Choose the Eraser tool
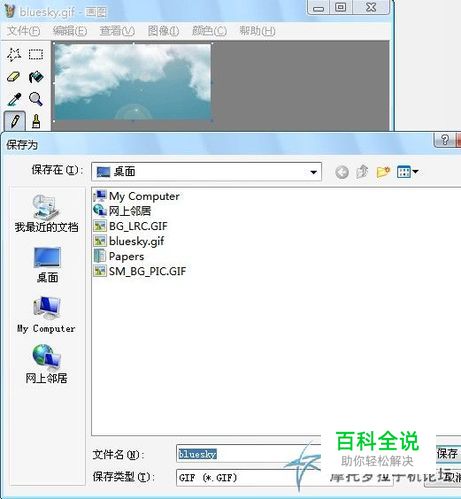Image resolution: width=461 pixels, height=499 pixels. [14, 77]
